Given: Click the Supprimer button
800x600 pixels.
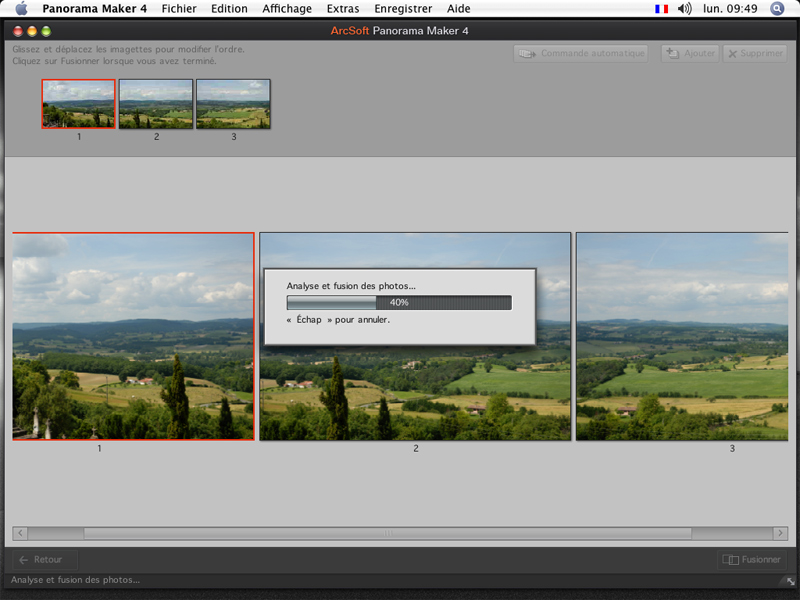Looking at the screenshot, I should [x=755, y=54].
